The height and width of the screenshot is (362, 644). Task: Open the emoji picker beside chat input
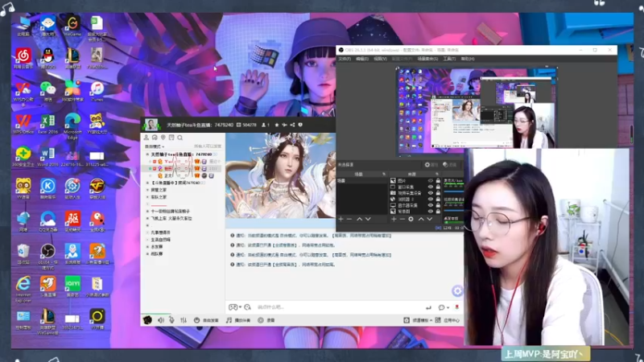point(247,307)
